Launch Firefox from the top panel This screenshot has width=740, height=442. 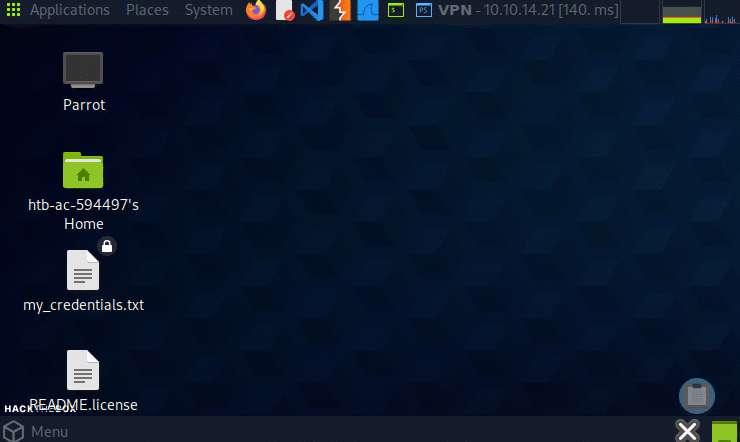pos(256,10)
